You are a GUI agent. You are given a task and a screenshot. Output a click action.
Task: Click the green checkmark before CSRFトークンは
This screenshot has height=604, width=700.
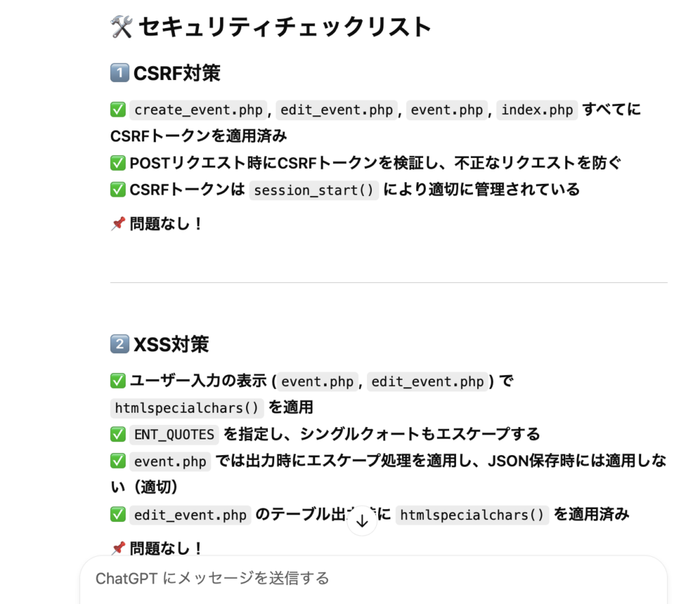pyautogui.click(x=118, y=190)
